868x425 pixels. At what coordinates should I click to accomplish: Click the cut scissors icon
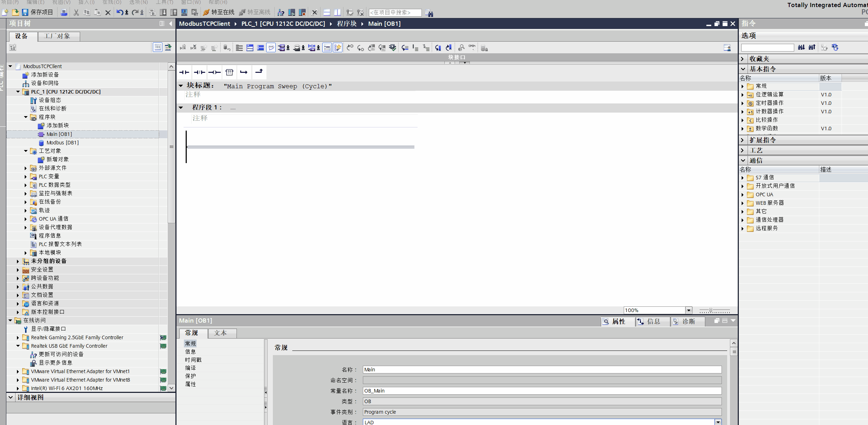coord(76,12)
